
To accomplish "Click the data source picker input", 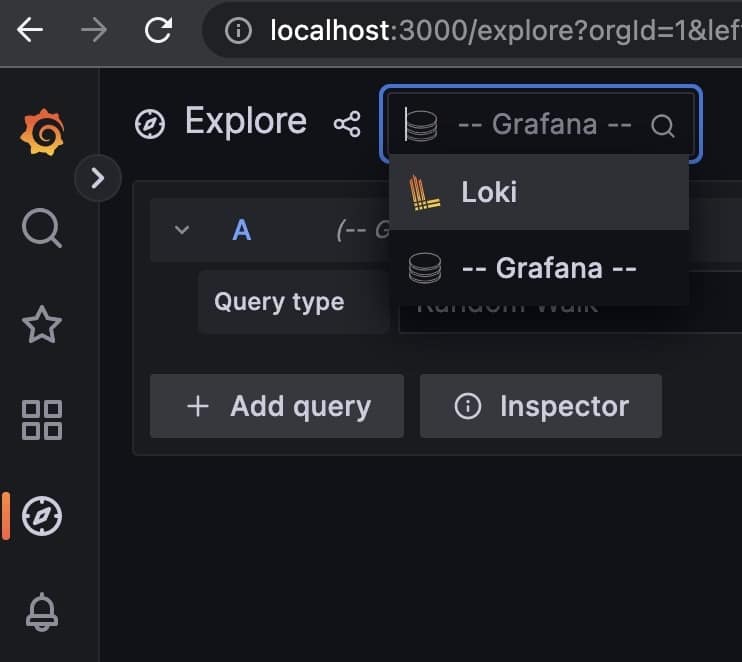I will (x=541, y=124).
